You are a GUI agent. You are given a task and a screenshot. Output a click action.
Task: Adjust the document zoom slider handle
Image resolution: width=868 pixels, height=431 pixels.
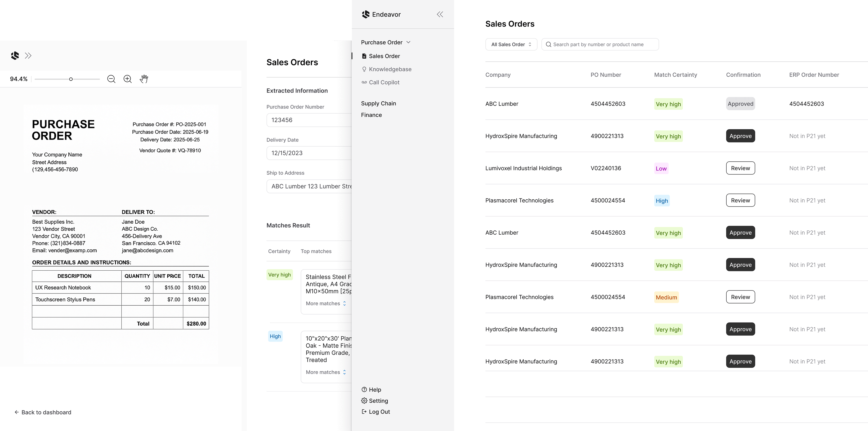pyautogui.click(x=71, y=79)
